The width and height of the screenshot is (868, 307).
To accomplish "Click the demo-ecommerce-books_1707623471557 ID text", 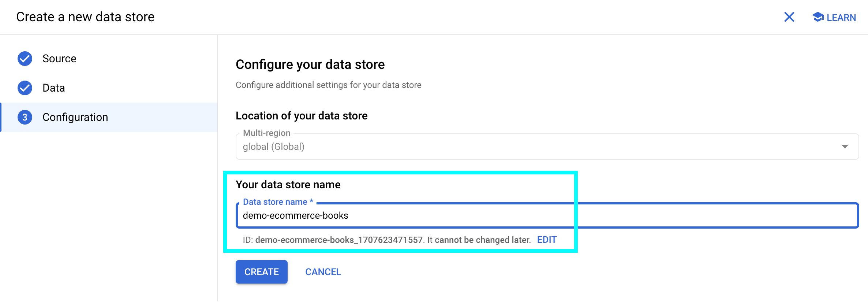I will click(x=339, y=240).
